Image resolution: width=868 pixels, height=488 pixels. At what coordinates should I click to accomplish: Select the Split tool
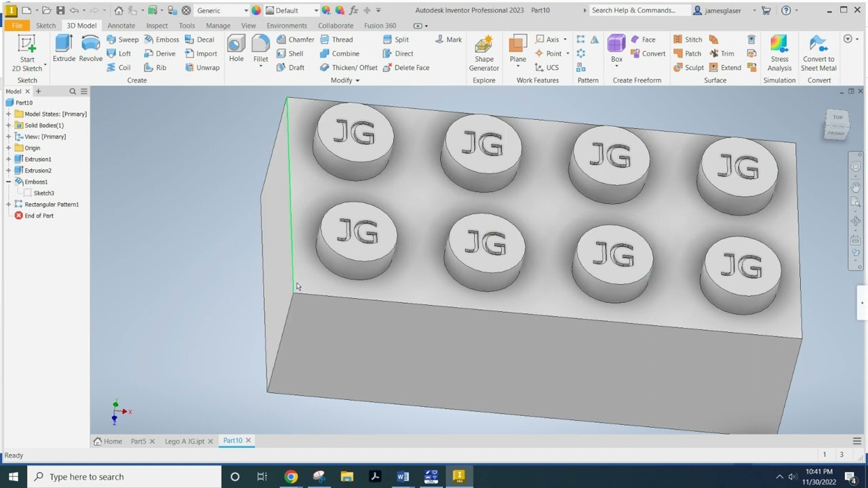396,39
